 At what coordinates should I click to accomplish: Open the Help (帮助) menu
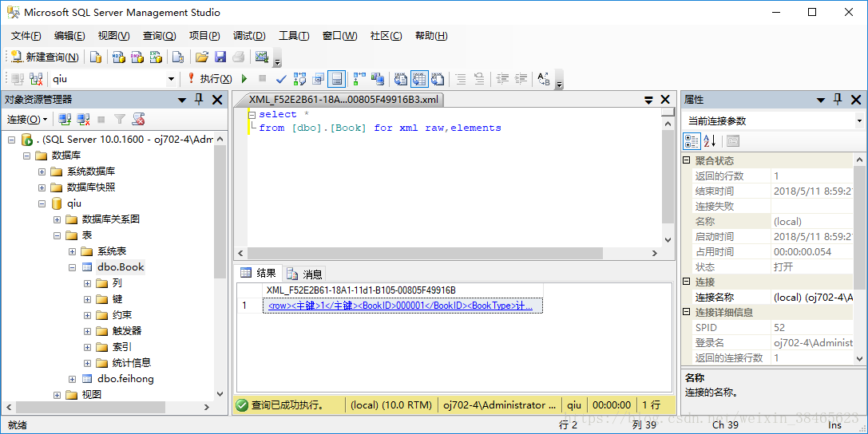coord(431,35)
